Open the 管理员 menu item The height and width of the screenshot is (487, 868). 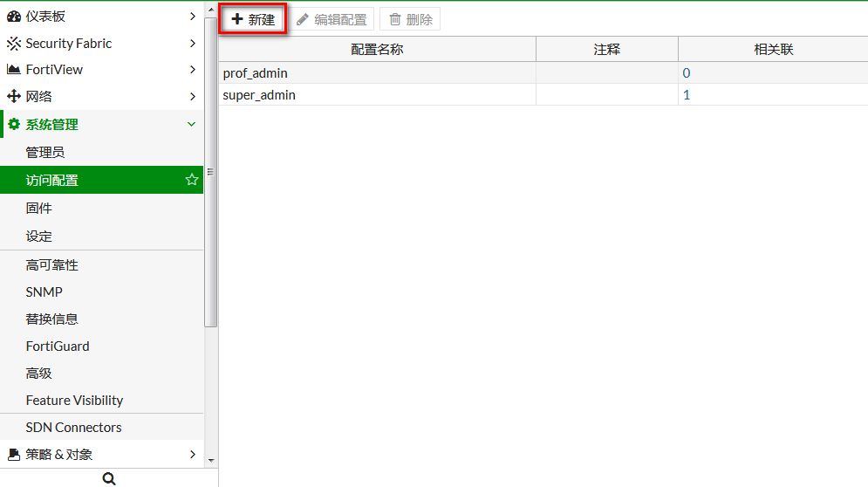(45, 153)
